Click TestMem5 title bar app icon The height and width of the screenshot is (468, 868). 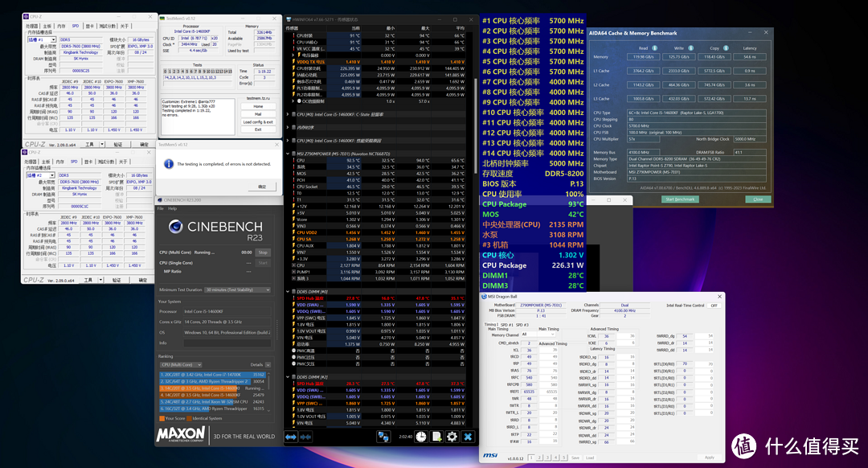[x=162, y=18]
